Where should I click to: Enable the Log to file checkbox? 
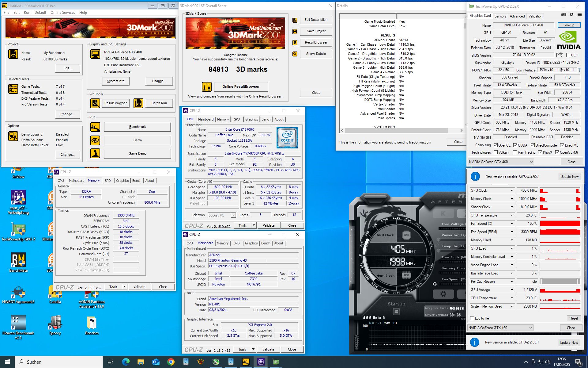[472, 318]
